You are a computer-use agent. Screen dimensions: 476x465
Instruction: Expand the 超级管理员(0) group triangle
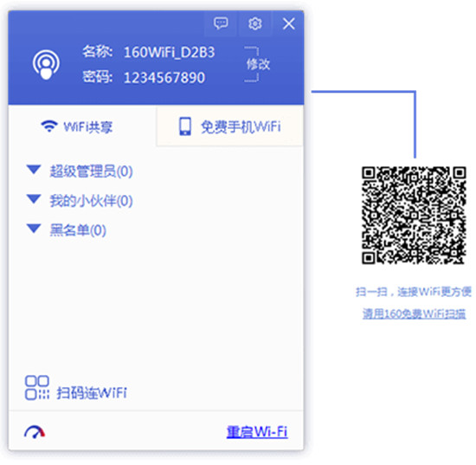click(x=34, y=170)
